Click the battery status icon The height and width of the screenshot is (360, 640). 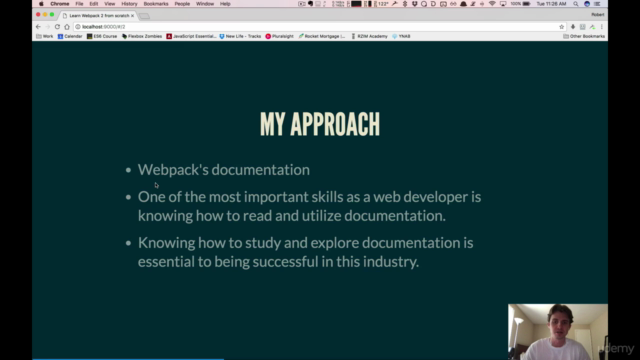527,4
